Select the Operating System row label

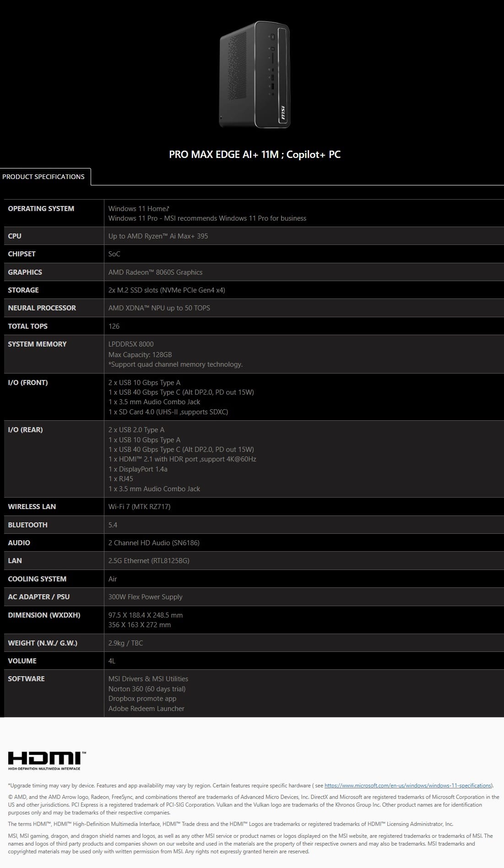[x=41, y=208]
